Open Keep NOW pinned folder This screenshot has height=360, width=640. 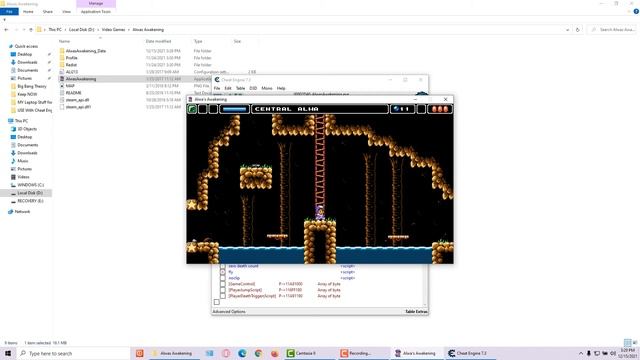[x=27, y=94]
